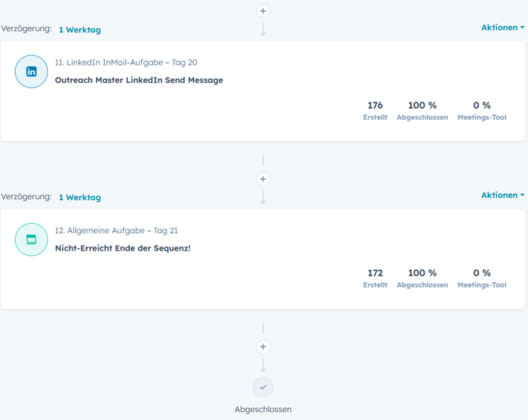
Task: Click the "12. Allgemeine Aufgabe – Tag 21" heading
Action: click(x=117, y=231)
